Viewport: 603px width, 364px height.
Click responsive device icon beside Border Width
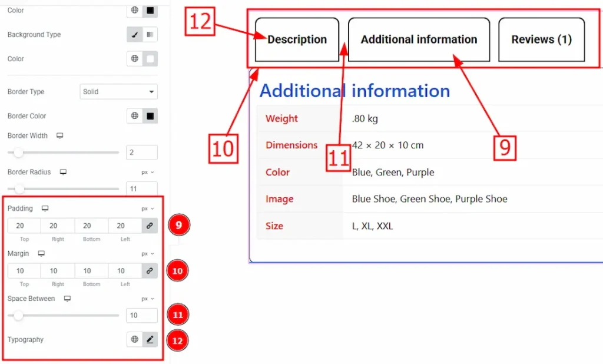[59, 136]
